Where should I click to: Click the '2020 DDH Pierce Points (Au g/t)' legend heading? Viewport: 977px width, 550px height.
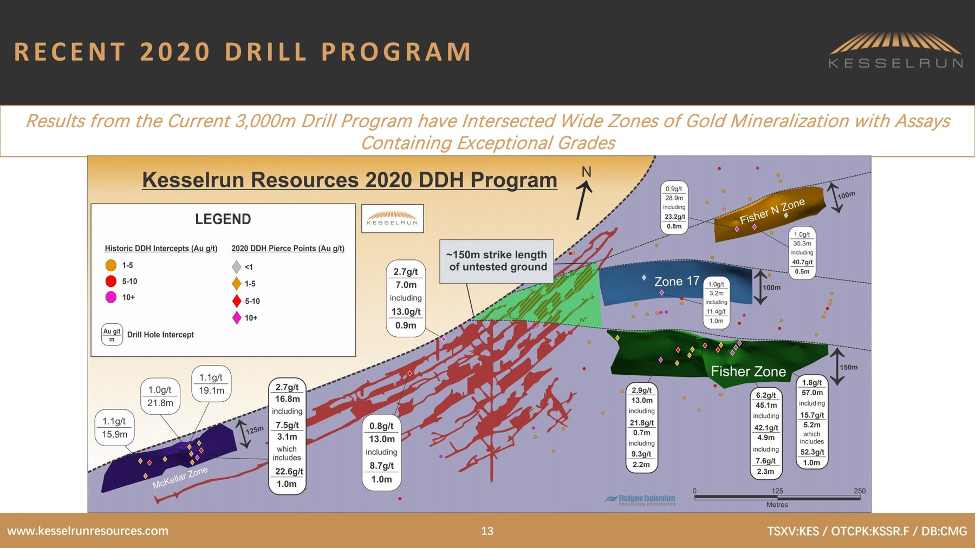tap(288, 249)
